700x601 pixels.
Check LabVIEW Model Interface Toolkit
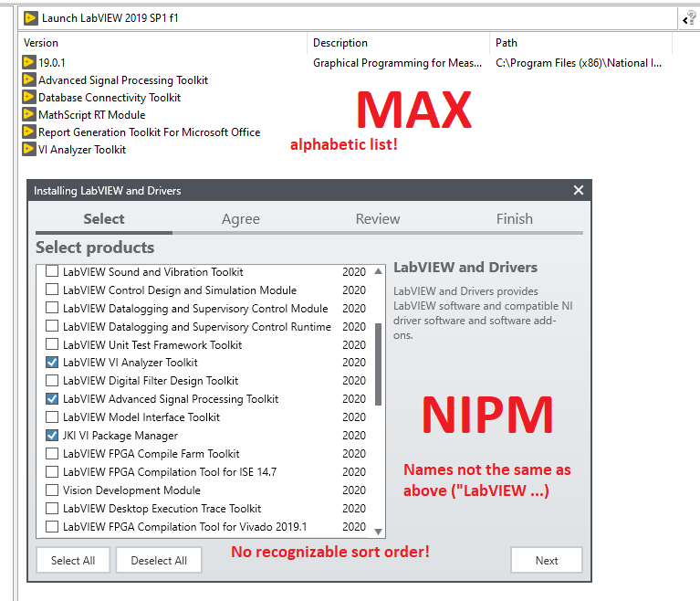(x=52, y=416)
